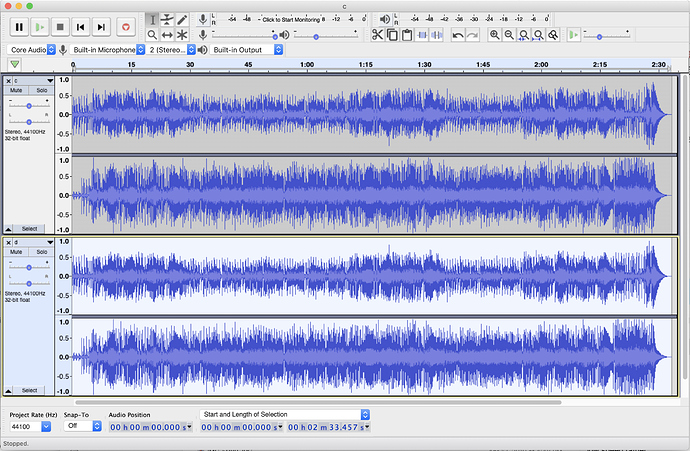This screenshot has height=451, width=690.
Task: Paste with the clipboard icon
Action: [407, 35]
